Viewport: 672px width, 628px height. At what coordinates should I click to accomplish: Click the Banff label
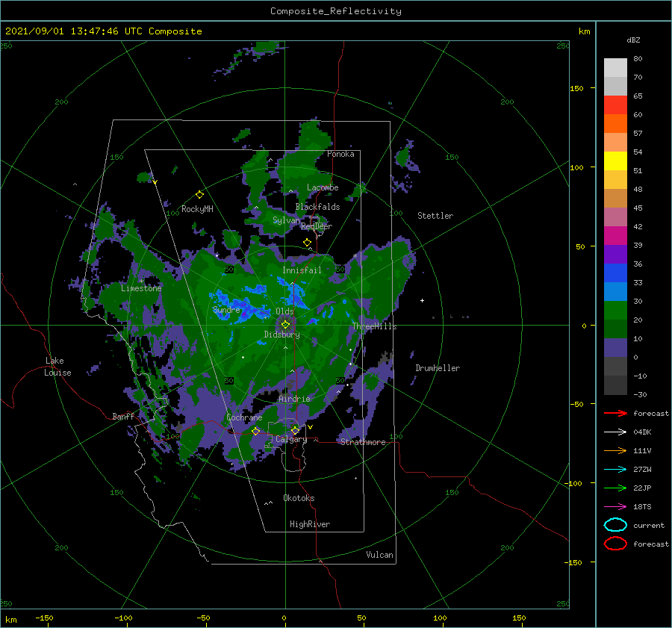pyautogui.click(x=123, y=416)
